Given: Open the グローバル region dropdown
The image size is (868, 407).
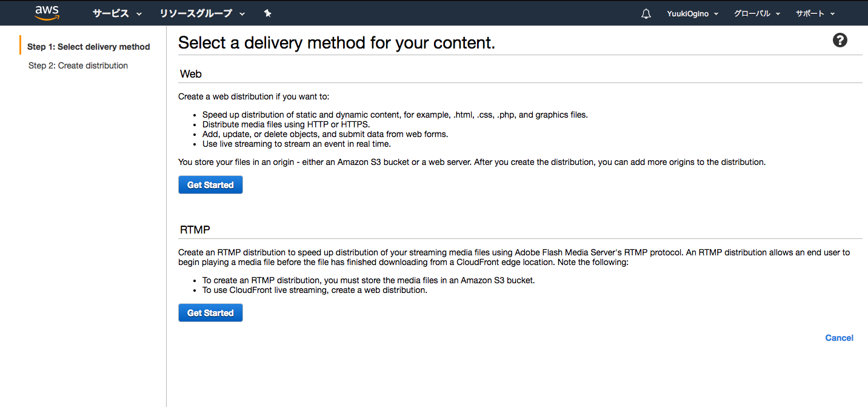Looking at the screenshot, I should [x=756, y=13].
